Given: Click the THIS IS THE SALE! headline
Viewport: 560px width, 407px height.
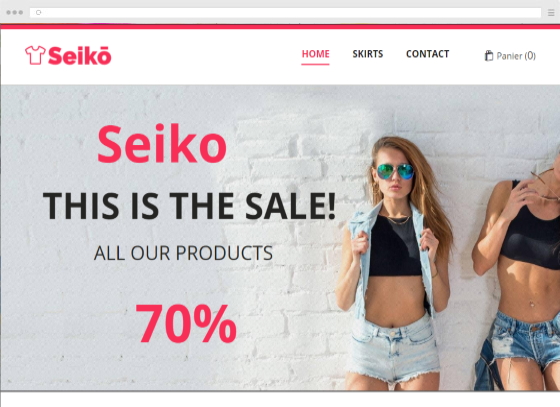Looking at the screenshot, I should tap(189, 206).
